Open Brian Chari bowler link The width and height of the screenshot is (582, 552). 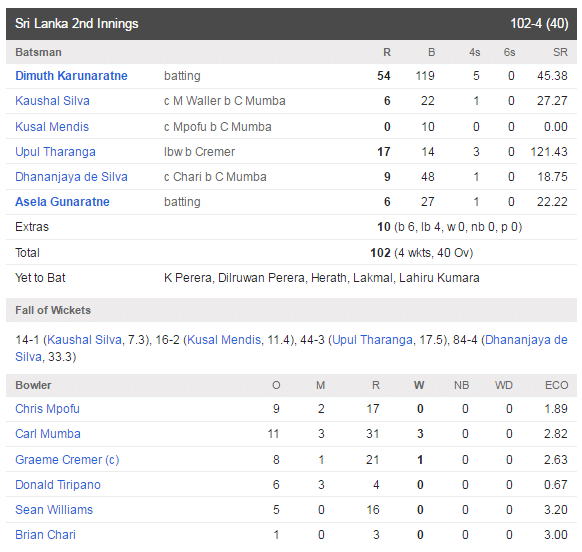45,535
